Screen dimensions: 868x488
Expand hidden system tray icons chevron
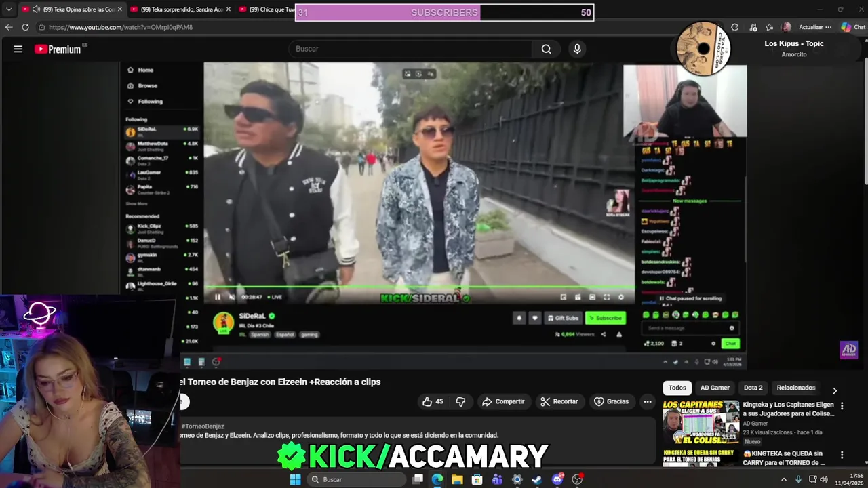click(784, 479)
